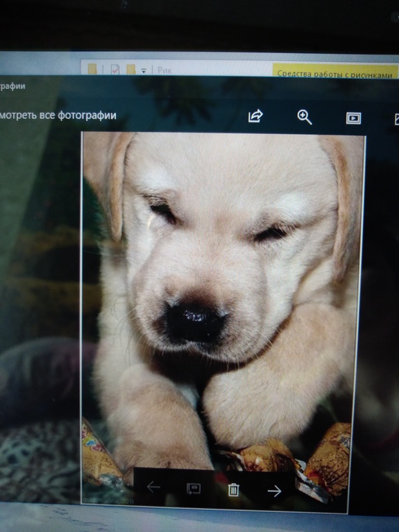Click the add to album icon
Screen dimensions: 399x532
point(193,489)
